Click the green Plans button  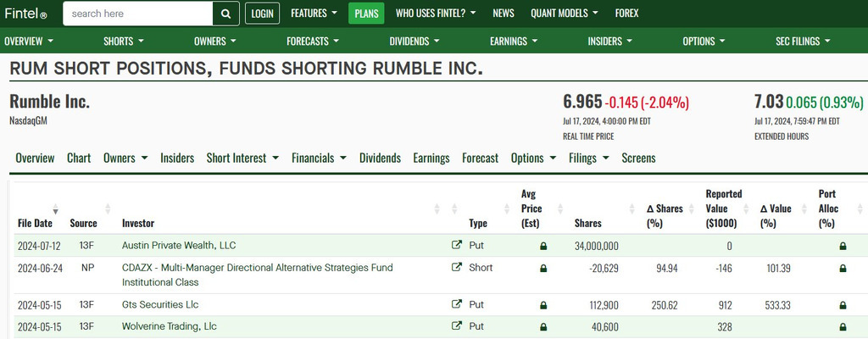click(x=366, y=14)
